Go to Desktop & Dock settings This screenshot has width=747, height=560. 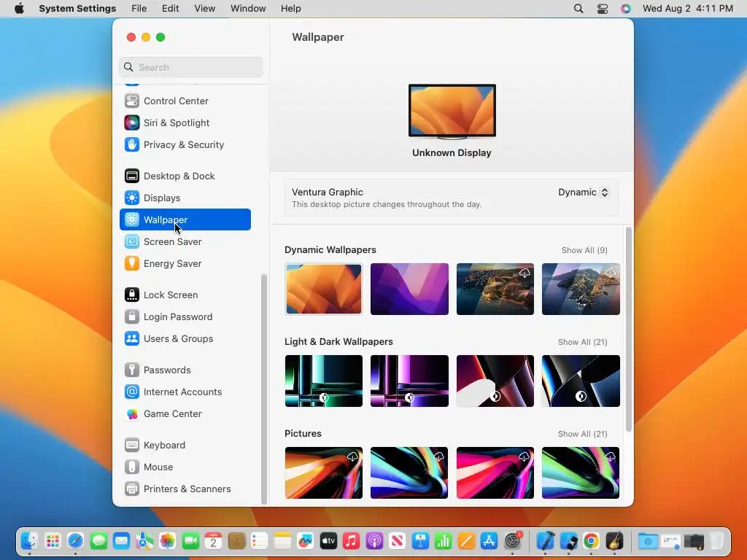185,176
